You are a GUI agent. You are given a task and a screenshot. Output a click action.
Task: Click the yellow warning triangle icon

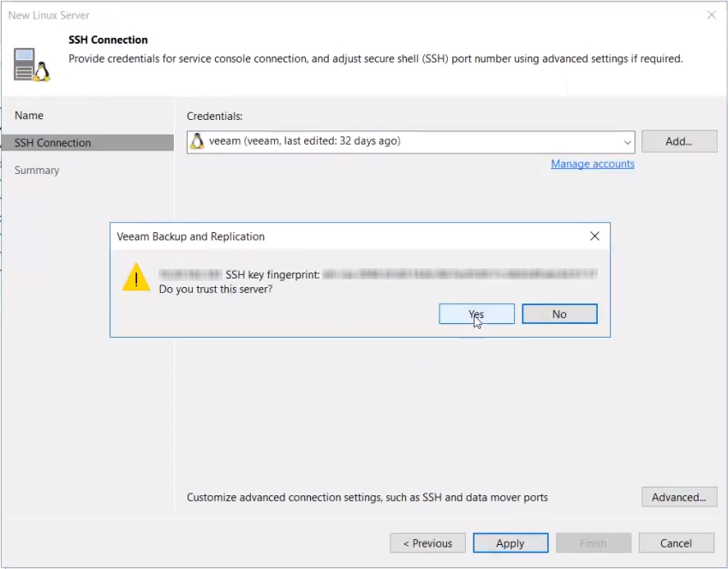click(136, 278)
